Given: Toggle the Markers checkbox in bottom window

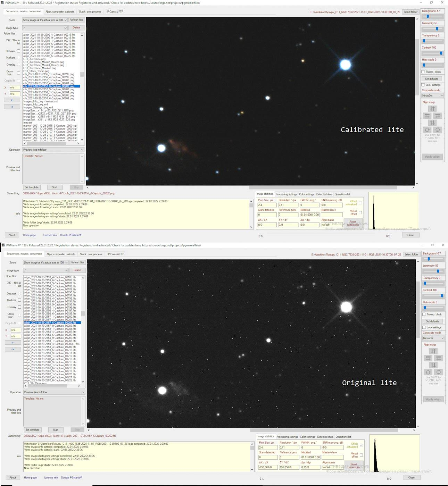Looking at the screenshot, I should pyautogui.click(x=19, y=300).
